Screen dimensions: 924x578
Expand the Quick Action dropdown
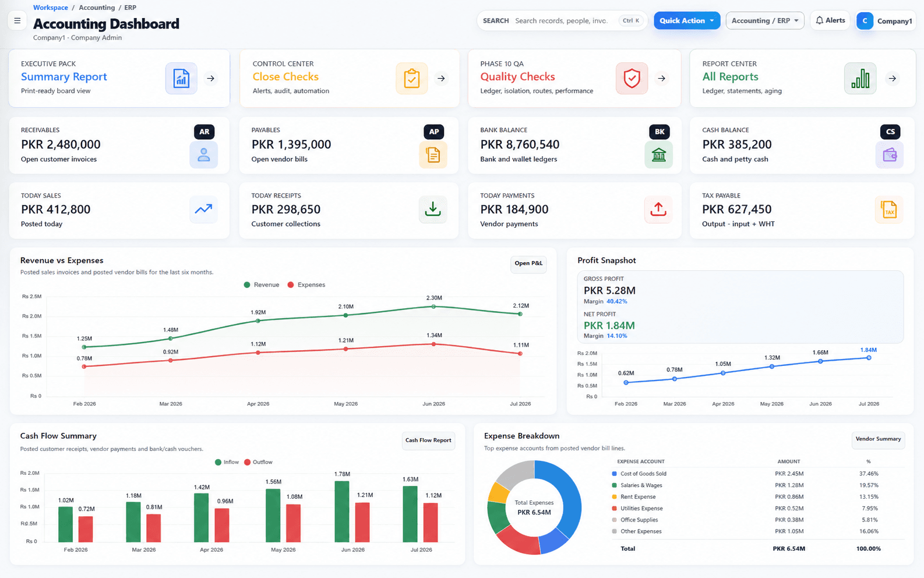tap(687, 20)
